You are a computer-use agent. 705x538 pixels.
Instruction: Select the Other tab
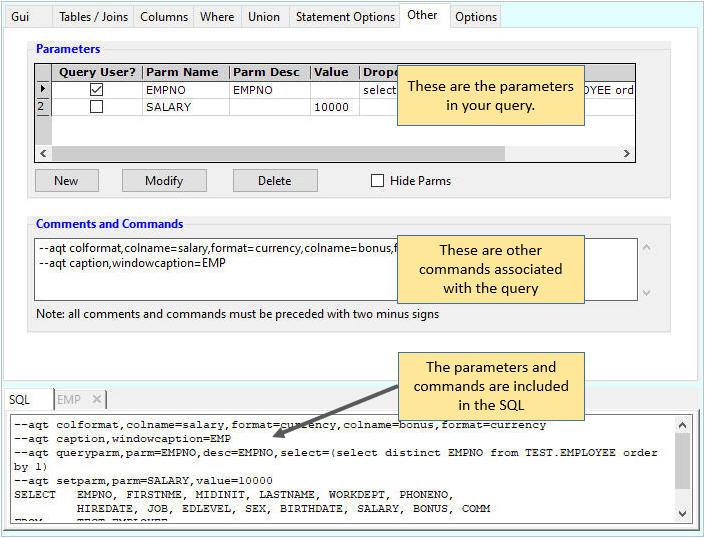[422, 15]
